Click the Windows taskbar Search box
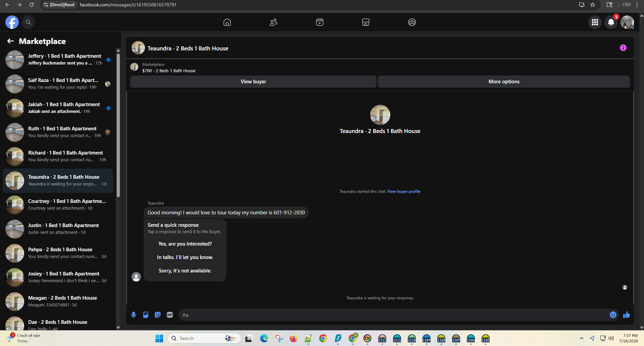The image size is (644, 346). 204,338
